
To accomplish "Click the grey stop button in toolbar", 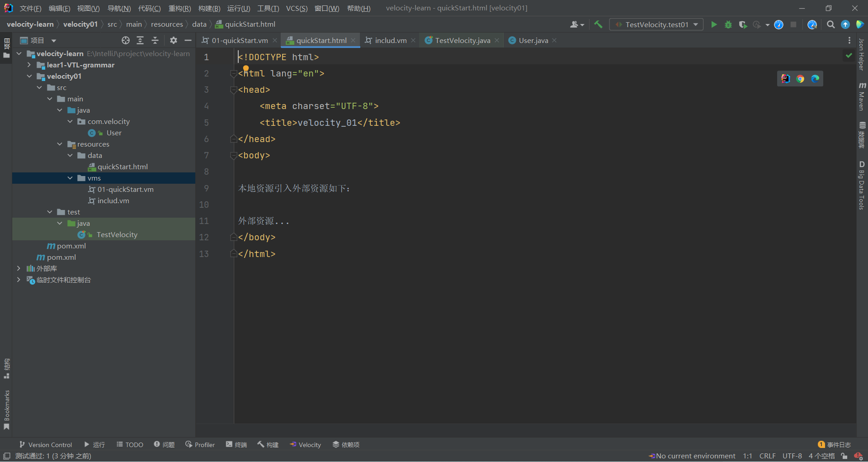I will pos(793,24).
